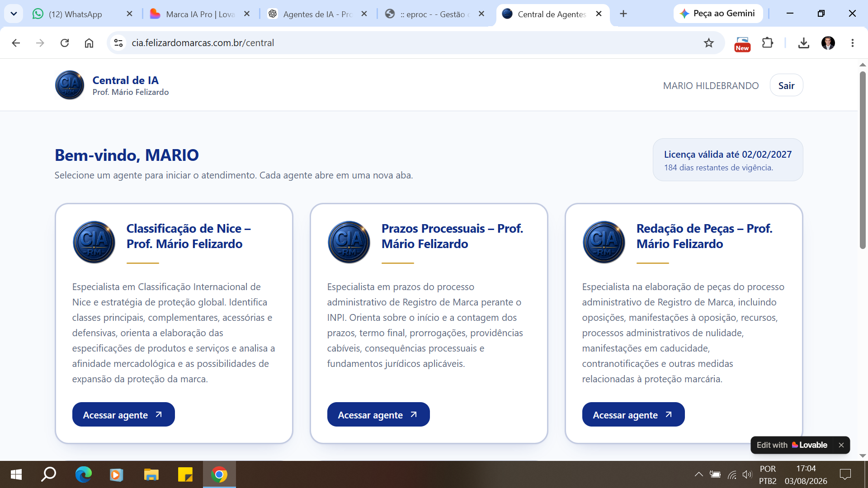Image resolution: width=868 pixels, height=488 pixels.
Task: Click the CIA logo on Prazos Processuais card
Action: (x=349, y=242)
